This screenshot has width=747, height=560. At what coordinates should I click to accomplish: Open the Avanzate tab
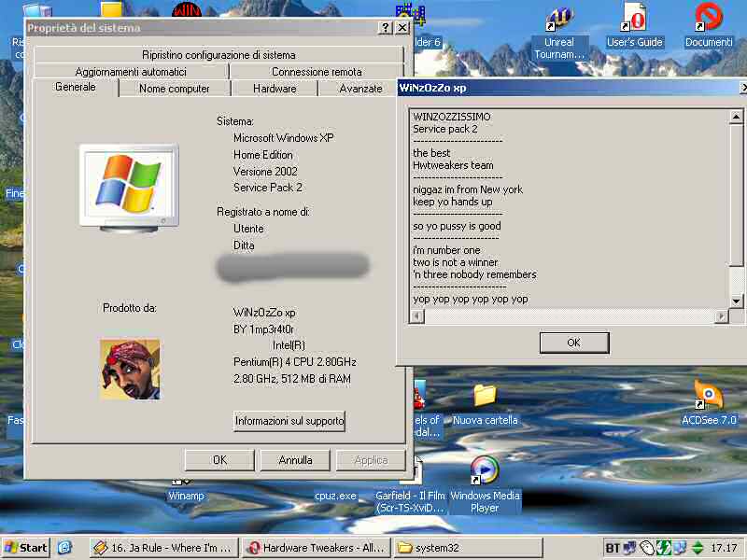pyautogui.click(x=360, y=89)
